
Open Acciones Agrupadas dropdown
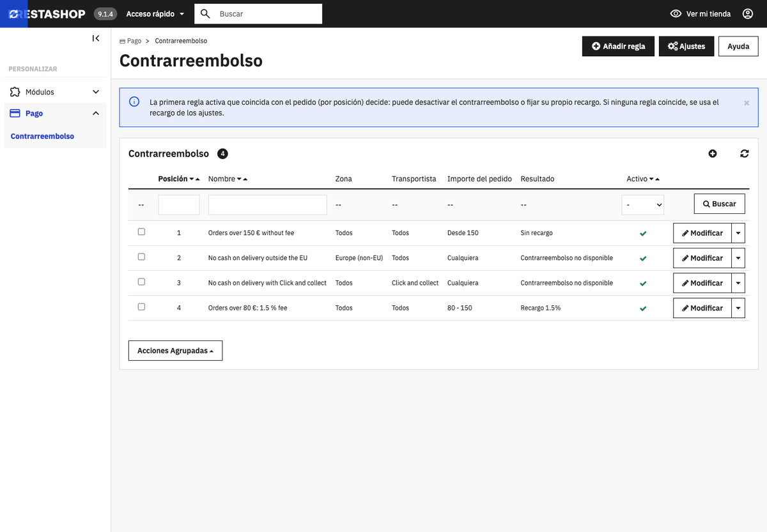175,351
